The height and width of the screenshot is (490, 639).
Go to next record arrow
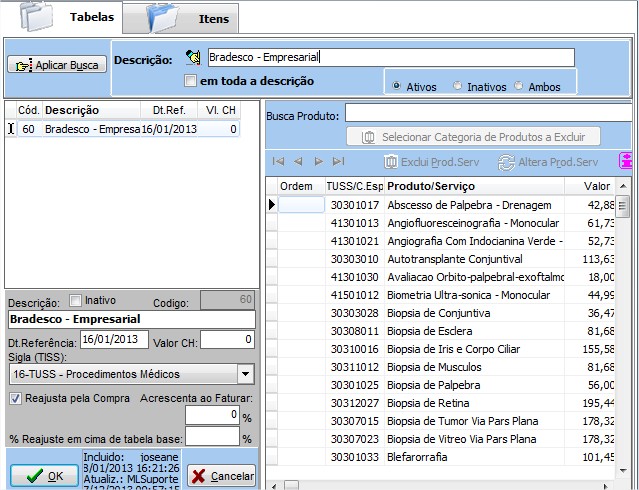(x=318, y=161)
